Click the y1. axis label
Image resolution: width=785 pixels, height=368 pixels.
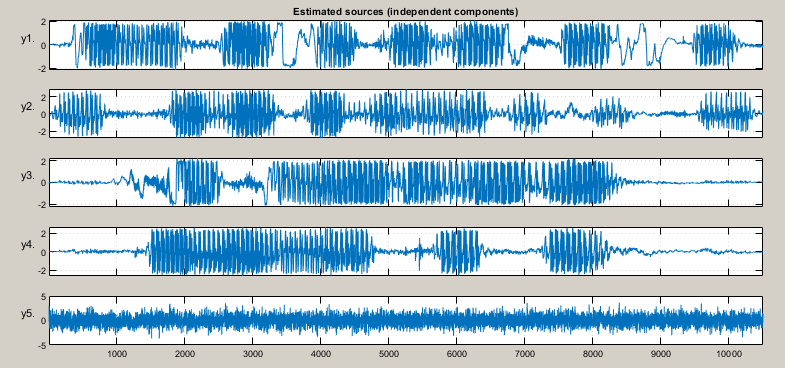tap(28, 40)
